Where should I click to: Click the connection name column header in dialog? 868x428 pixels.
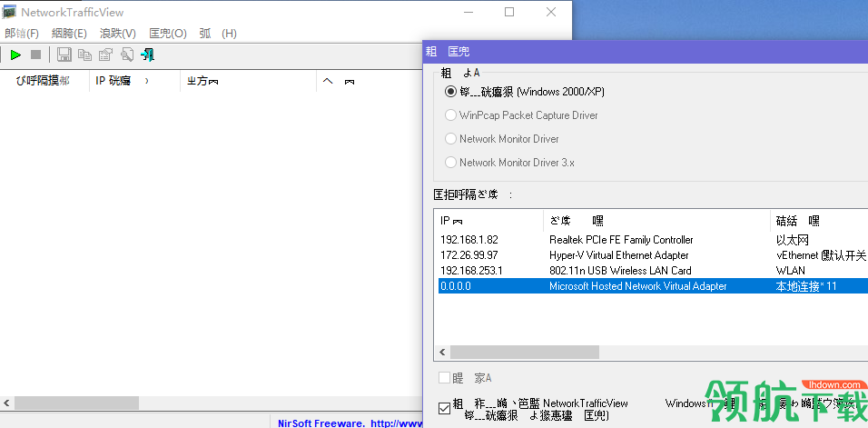(819, 221)
